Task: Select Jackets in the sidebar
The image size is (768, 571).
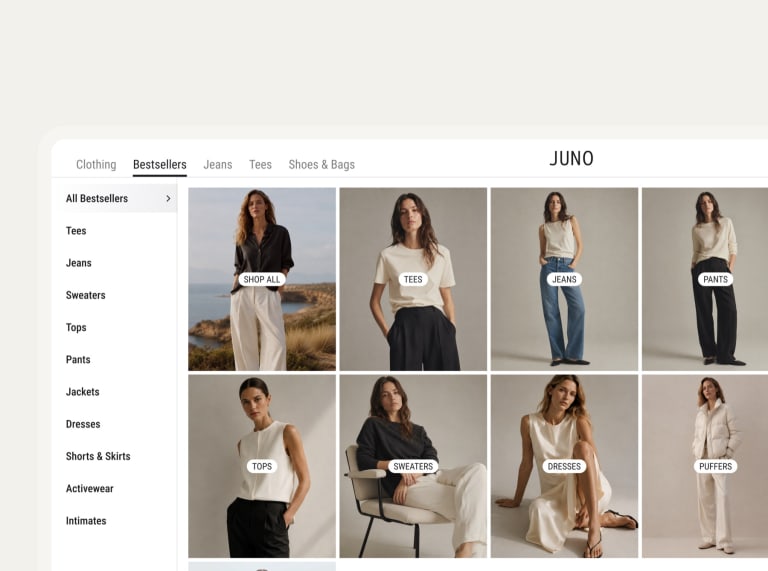Action: [82, 392]
